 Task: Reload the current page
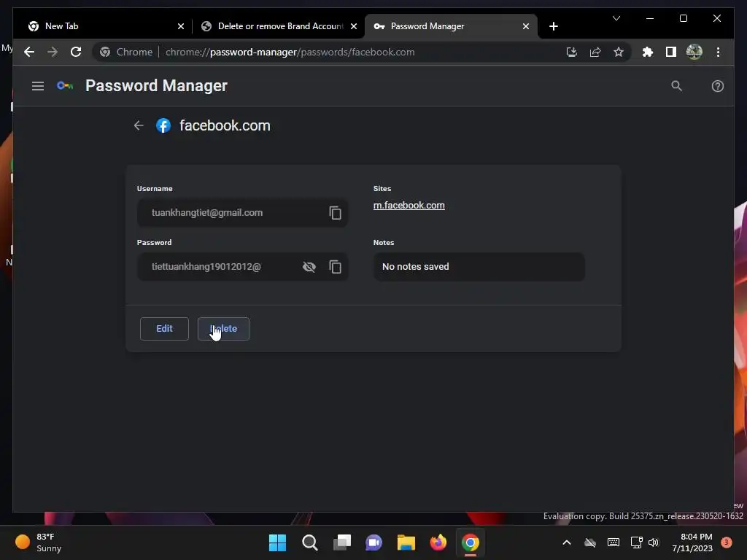(x=76, y=52)
